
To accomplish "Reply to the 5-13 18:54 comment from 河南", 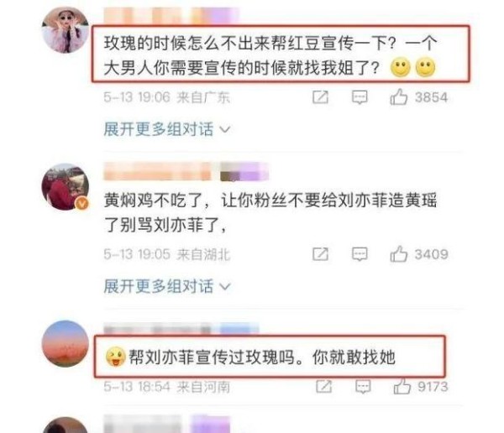I will click(x=363, y=386).
